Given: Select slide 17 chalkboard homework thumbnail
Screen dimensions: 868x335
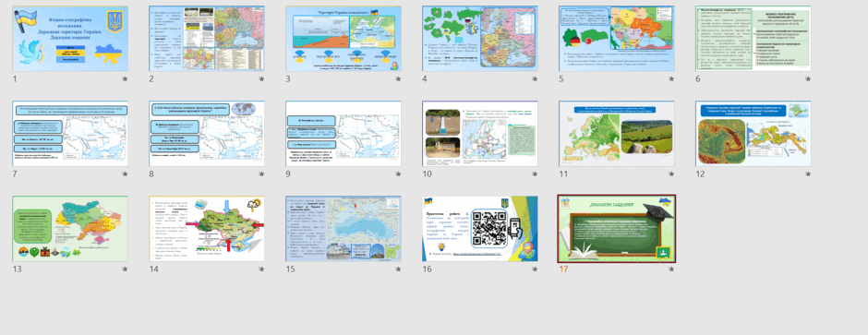Looking at the screenshot, I should pos(617,229).
